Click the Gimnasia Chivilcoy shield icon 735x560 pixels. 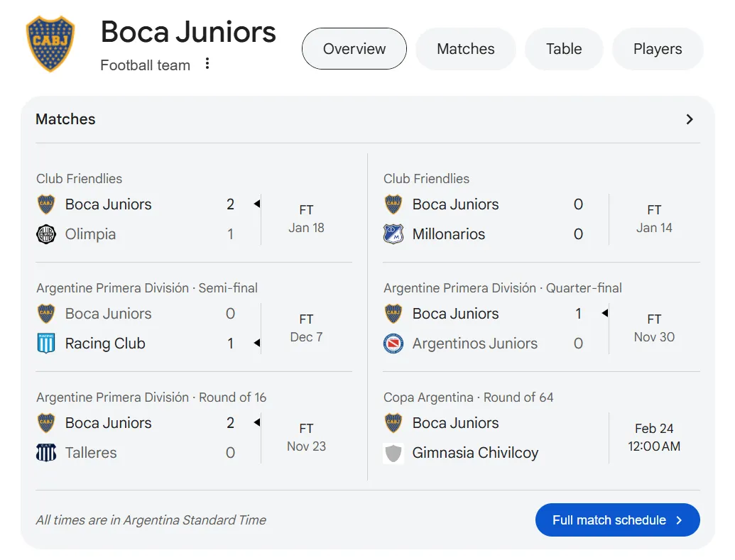coord(393,452)
